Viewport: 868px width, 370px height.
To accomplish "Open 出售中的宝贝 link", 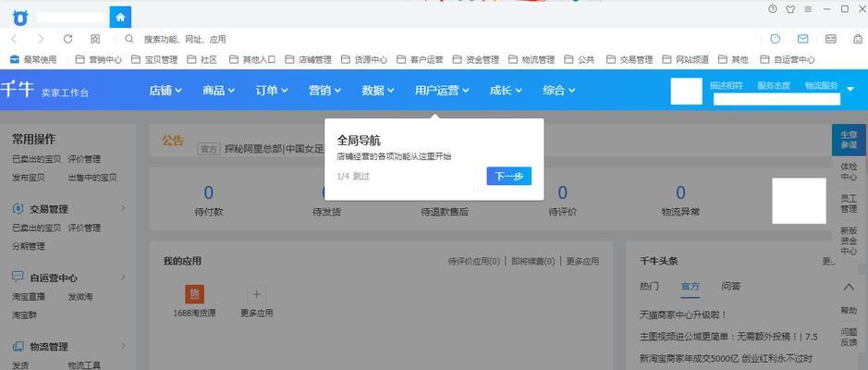I will (x=92, y=178).
